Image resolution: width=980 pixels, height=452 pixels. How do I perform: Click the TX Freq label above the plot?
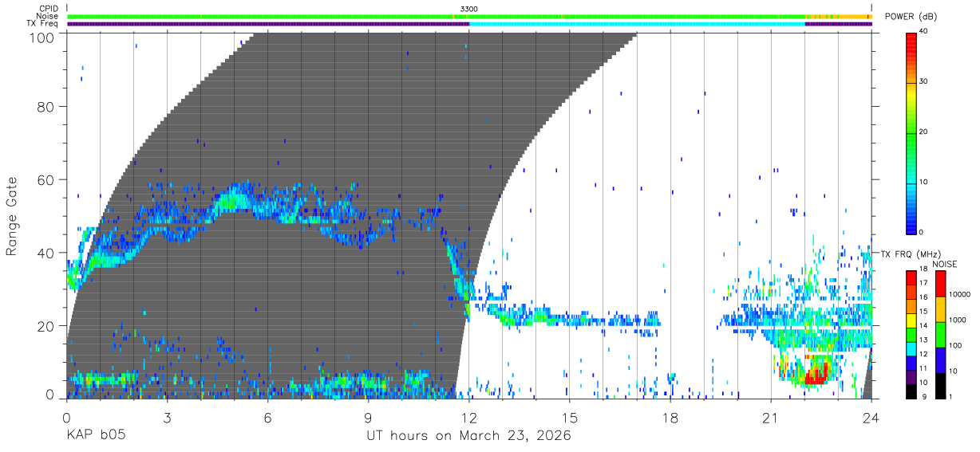(x=42, y=24)
